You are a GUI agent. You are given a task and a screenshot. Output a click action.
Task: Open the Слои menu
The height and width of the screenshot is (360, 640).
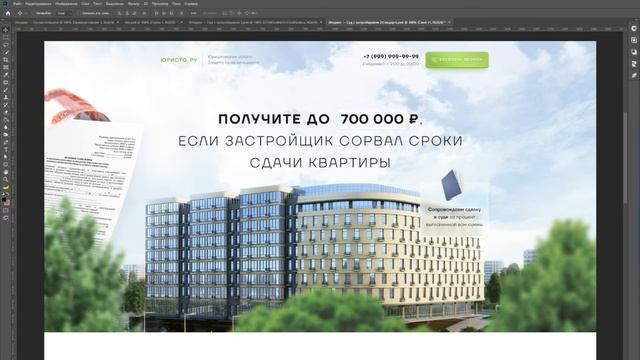pyautogui.click(x=85, y=3)
